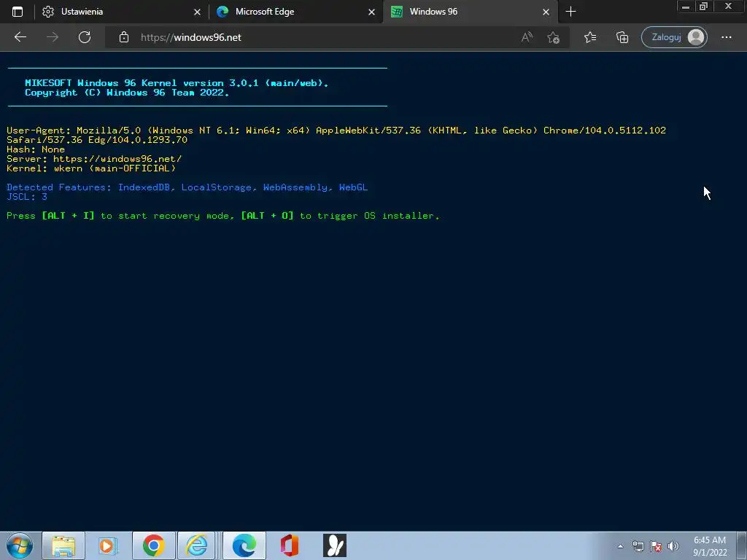The width and height of the screenshot is (747, 560).
Task: Switch to the Microsoft Edge tab
Action: point(296,12)
